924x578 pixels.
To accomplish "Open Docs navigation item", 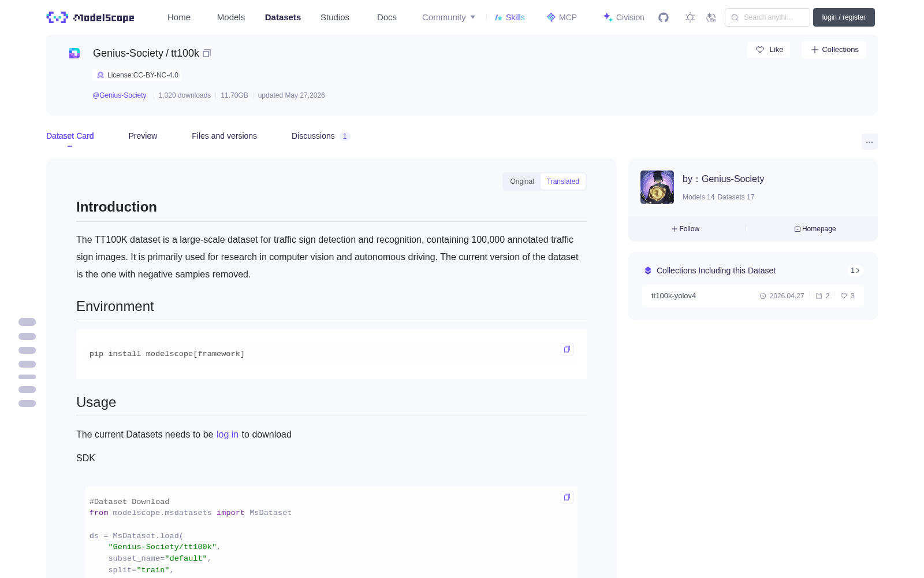I will (387, 17).
